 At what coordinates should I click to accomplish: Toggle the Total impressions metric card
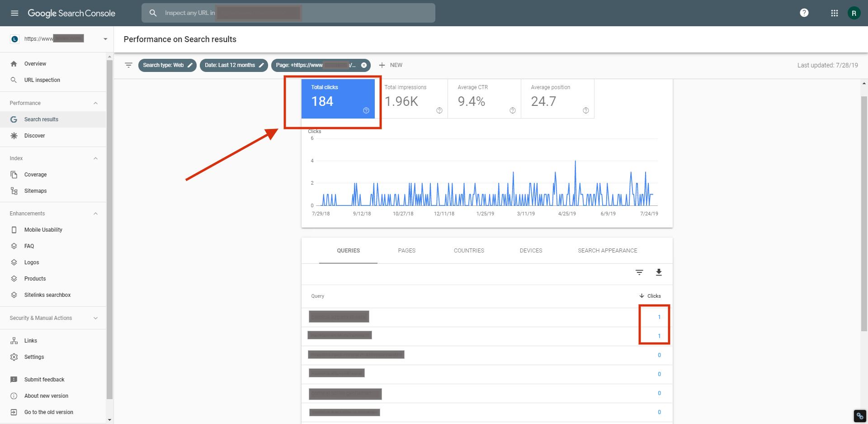(411, 99)
